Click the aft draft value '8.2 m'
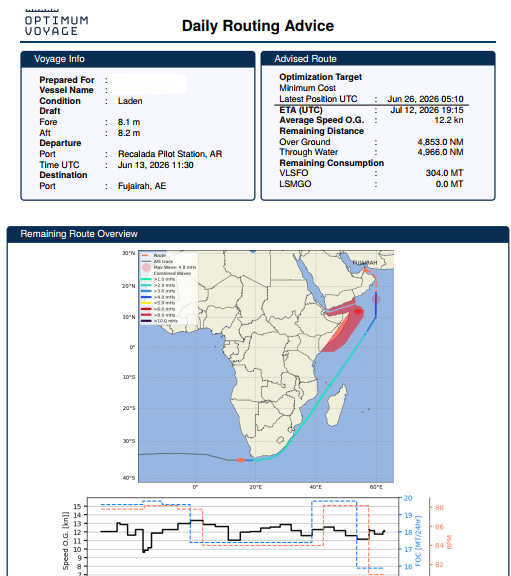 coord(129,133)
